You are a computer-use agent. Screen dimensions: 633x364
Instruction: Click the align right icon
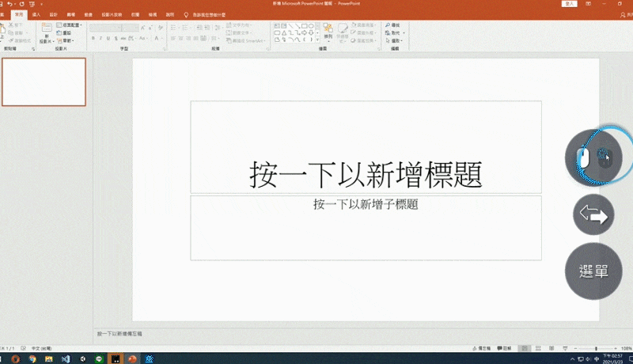click(x=188, y=38)
